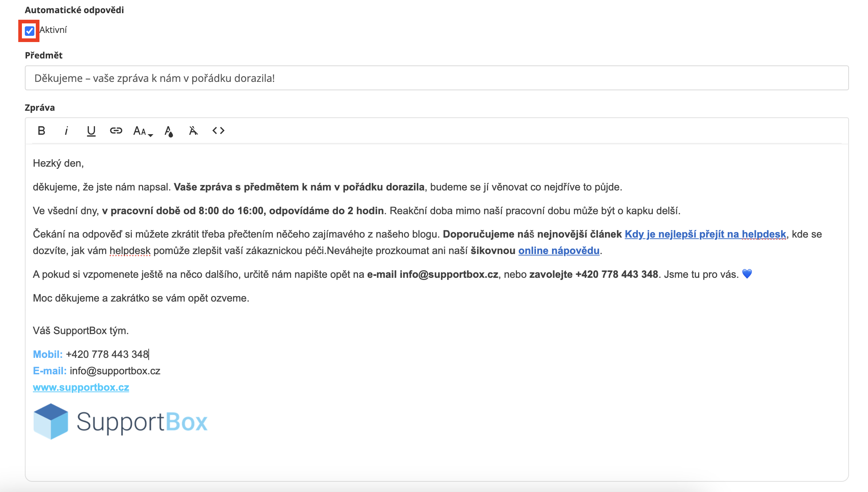Image resolution: width=868 pixels, height=492 pixels.
Task: Click the underline formatting icon
Action: pyautogui.click(x=91, y=130)
